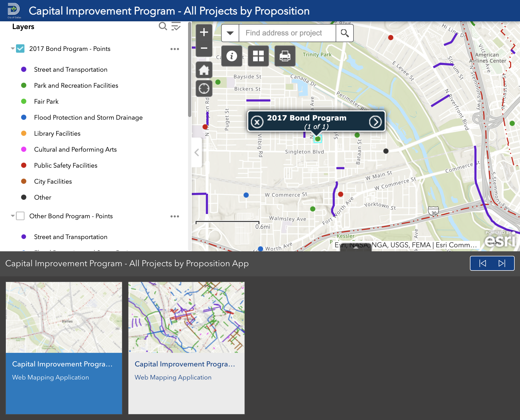Select the Cultural and Performing Arts legend entry

pyautogui.click(x=75, y=150)
